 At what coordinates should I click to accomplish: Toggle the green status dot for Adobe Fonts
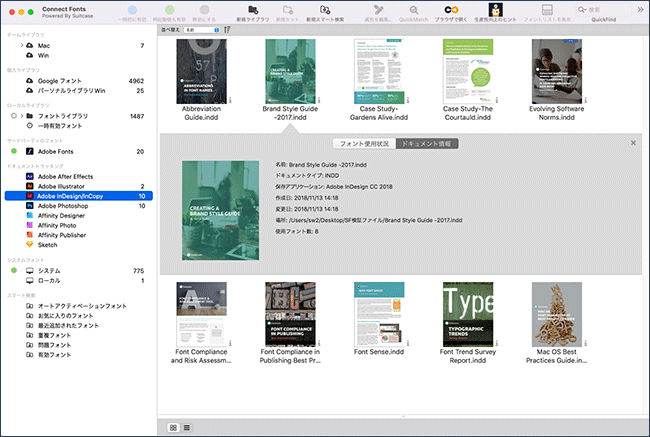(x=14, y=151)
